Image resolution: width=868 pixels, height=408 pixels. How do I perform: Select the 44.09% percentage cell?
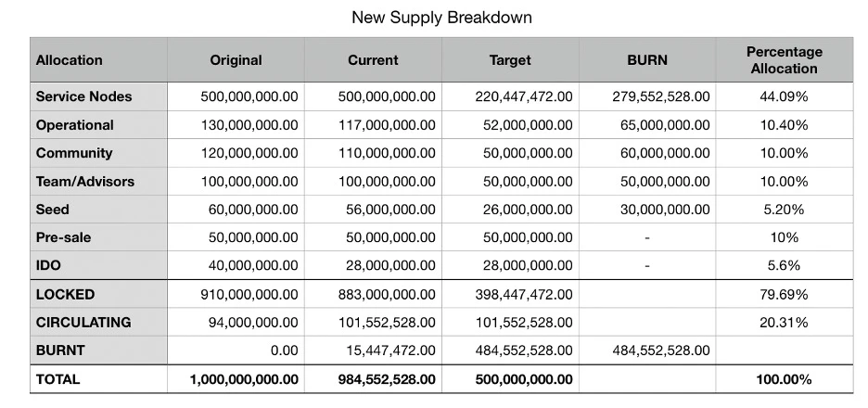(x=785, y=96)
